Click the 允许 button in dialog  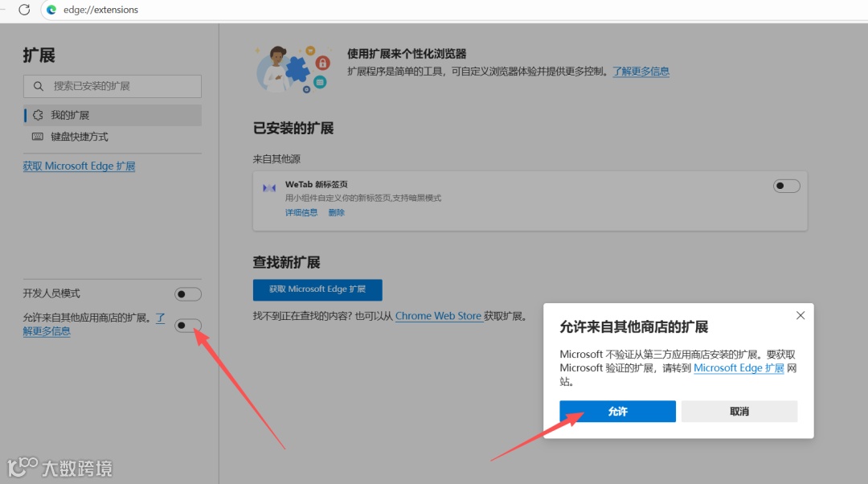[618, 412]
